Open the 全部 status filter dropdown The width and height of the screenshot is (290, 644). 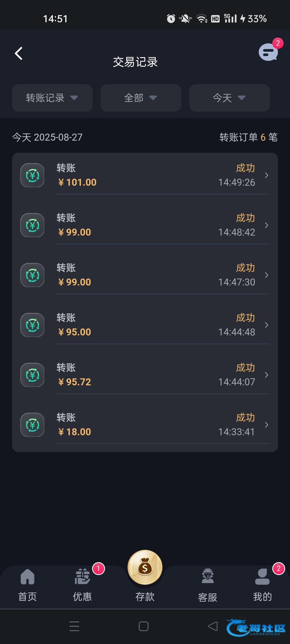click(141, 98)
